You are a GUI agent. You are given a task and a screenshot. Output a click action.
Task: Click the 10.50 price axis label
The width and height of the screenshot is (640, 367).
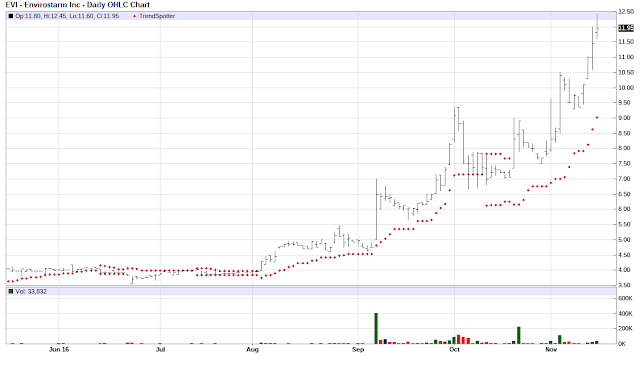tap(626, 72)
